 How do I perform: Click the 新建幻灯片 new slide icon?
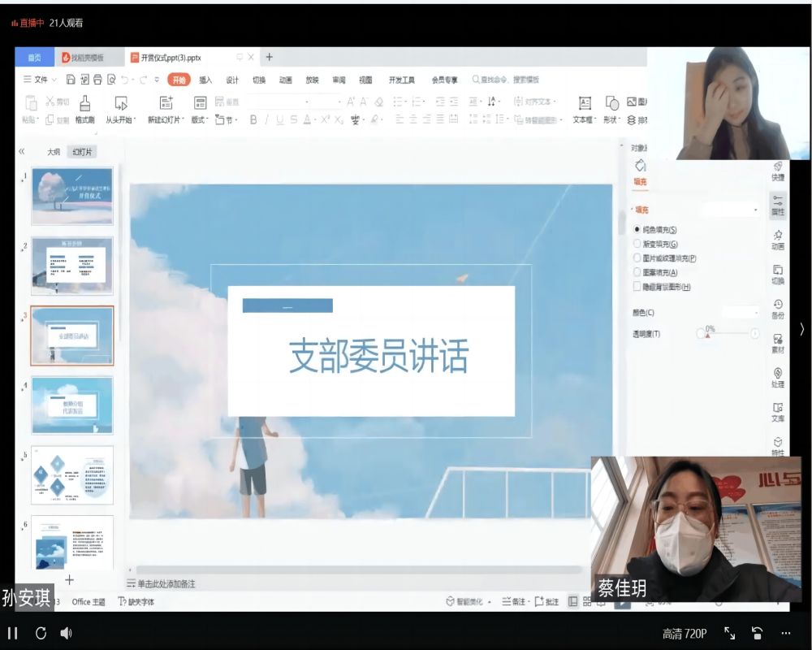[x=166, y=103]
